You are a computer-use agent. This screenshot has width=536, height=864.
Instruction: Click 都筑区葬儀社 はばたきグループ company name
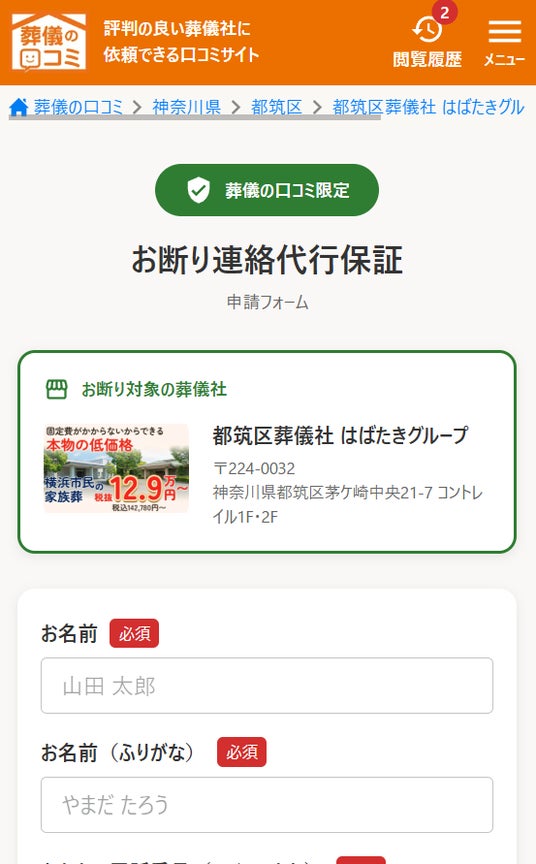point(340,435)
